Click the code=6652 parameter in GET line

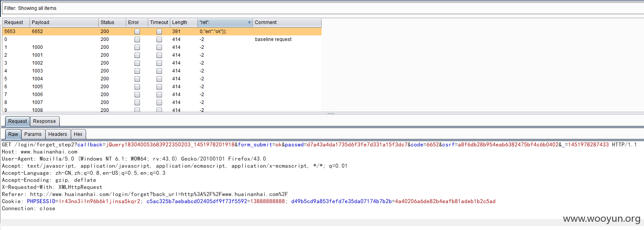point(425,145)
